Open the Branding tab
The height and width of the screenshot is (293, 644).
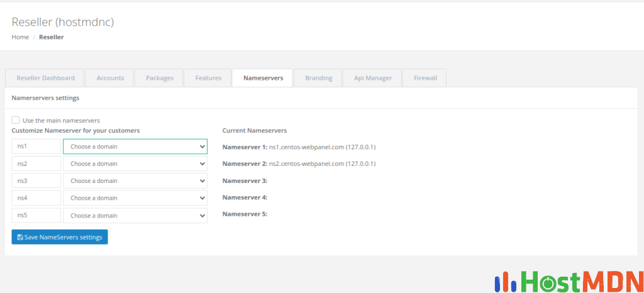pyautogui.click(x=318, y=78)
